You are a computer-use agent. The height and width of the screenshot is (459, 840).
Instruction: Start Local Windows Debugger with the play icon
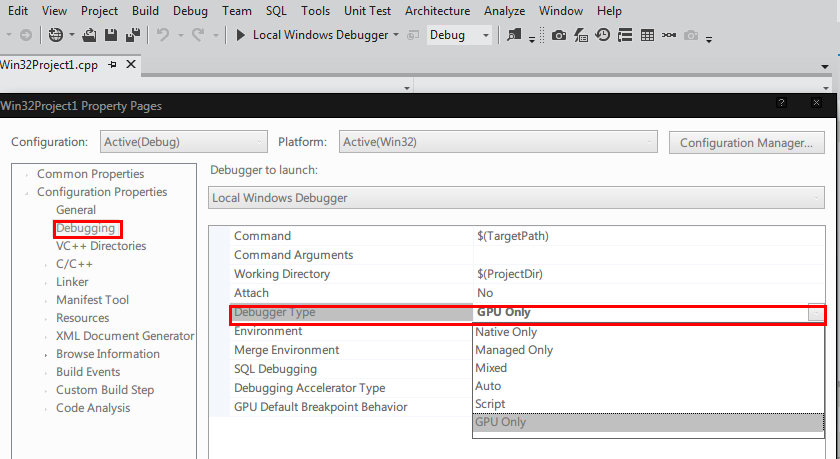coord(241,35)
